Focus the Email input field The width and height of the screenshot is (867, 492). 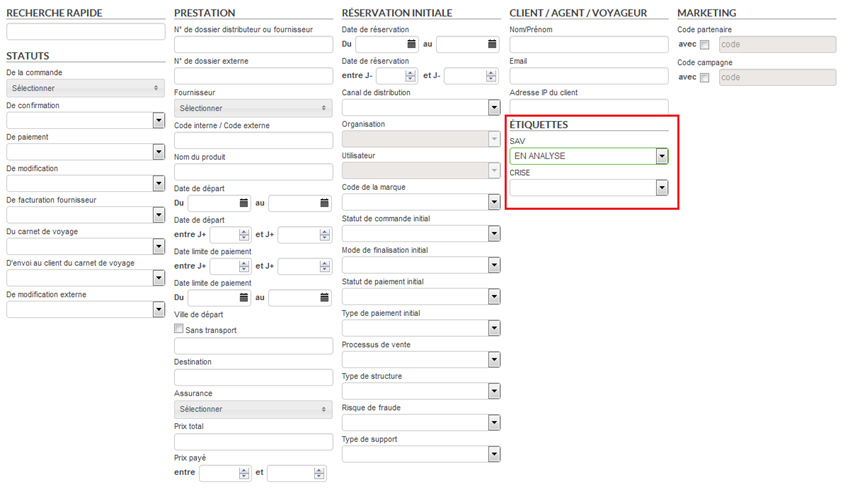coord(588,76)
